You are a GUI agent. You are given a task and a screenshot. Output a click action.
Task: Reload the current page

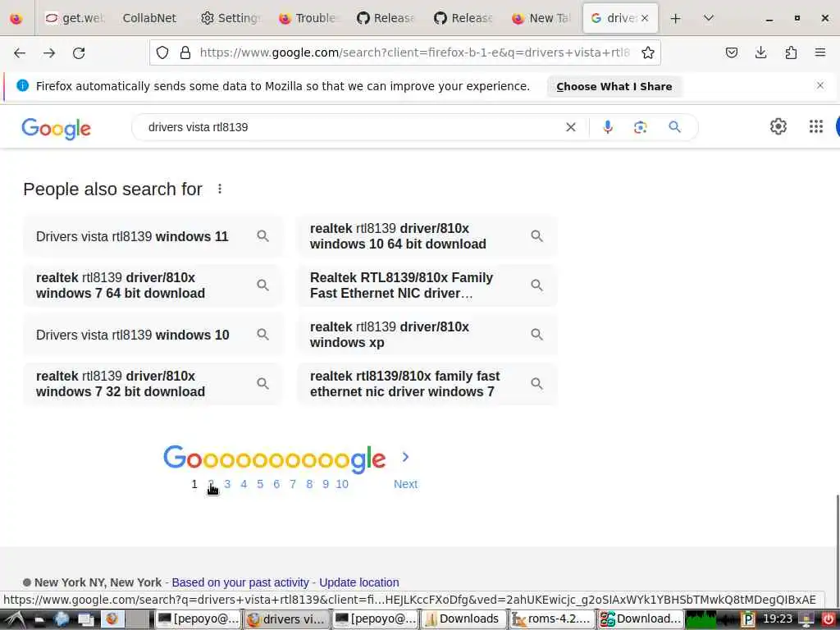(x=79, y=52)
